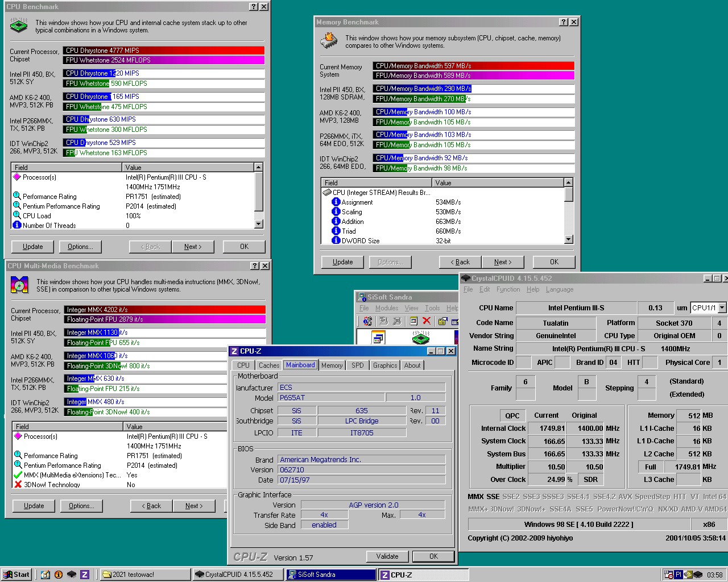Click the yellow notepad icon in Sandra toolbar
This screenshot has height=582, width=728.
pyautogui.click(x=442, y=321)
